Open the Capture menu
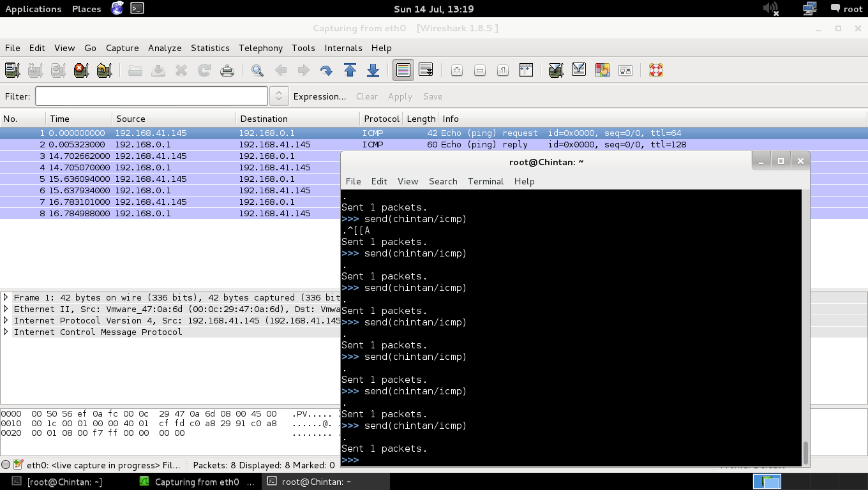The height and width of the screenshot is (490, 868). pos(122,48)
